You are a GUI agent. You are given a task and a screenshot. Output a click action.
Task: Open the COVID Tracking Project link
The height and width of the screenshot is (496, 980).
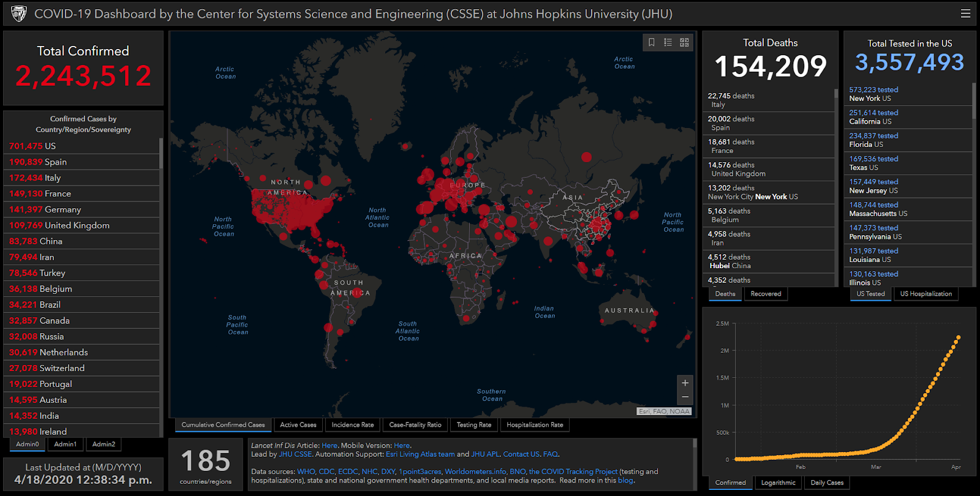(x=573, y=472)
